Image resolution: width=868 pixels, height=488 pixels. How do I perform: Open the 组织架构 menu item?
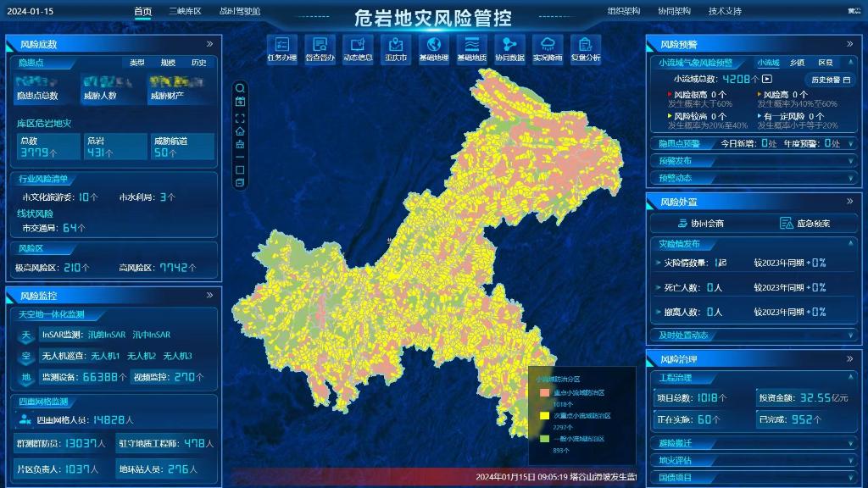624,11
